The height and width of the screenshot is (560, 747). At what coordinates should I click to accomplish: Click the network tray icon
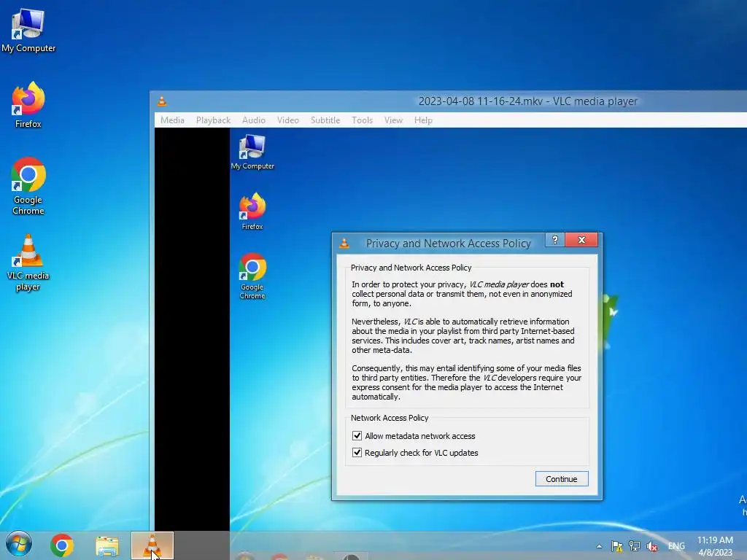tap(635, 546)
